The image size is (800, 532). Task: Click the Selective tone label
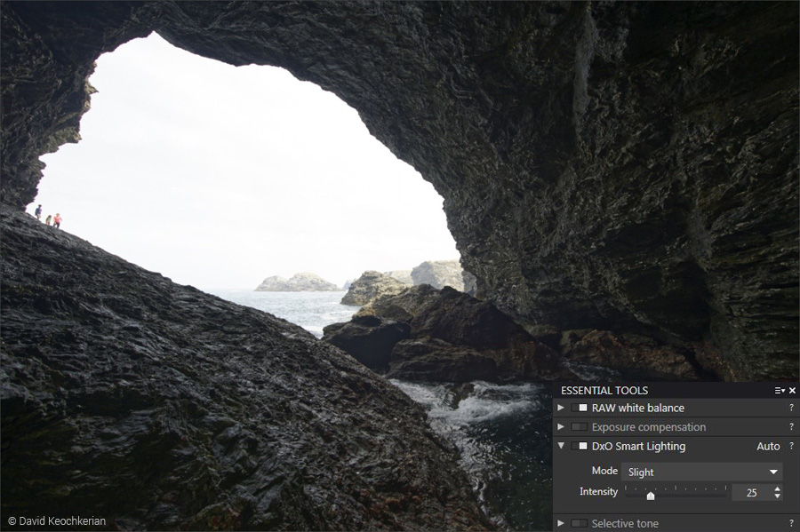625,523
